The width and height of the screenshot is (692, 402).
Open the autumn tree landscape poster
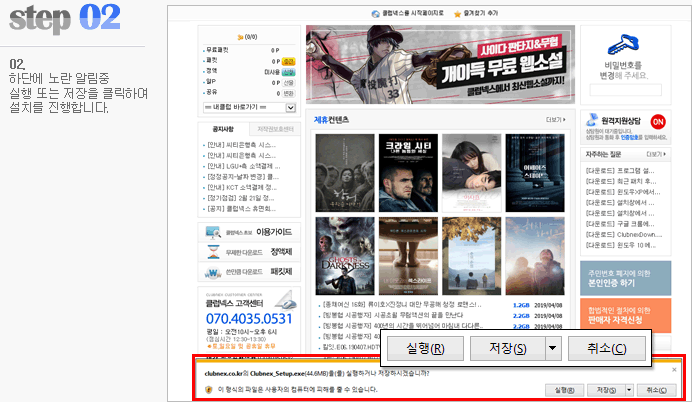click(471, 256)
